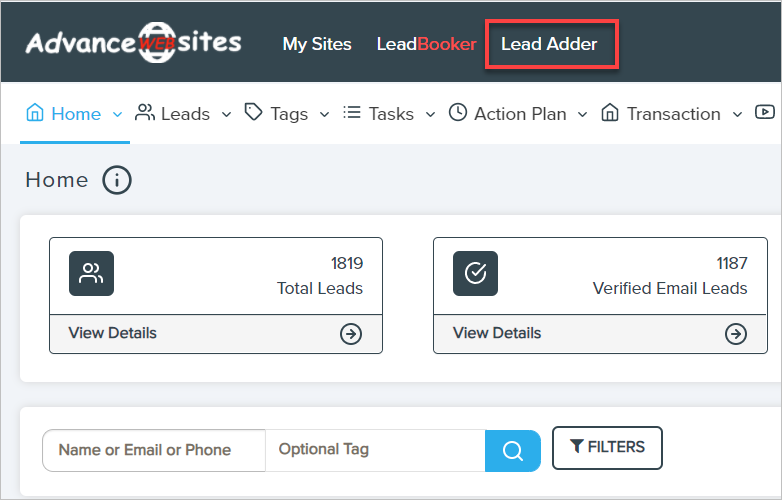782x500 pixels.
Task: Click the Total Leads people icon
Action: pyautogui.click(x=91, y=273)
